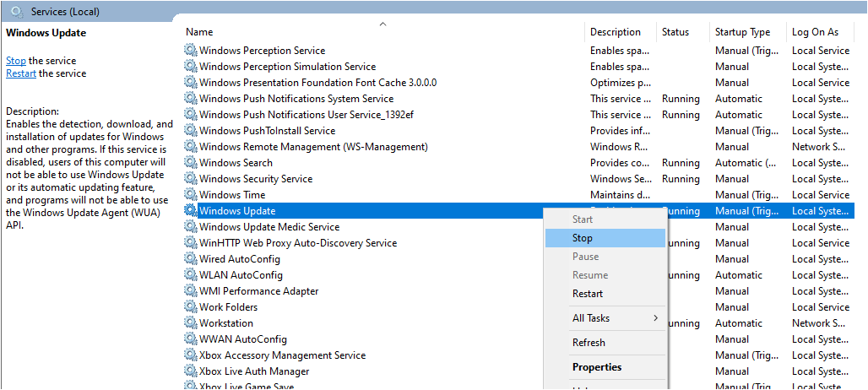Screen dimensions: 868x390
Task: Select the WLAN AutoConfig service name
Action: (241, 275)
